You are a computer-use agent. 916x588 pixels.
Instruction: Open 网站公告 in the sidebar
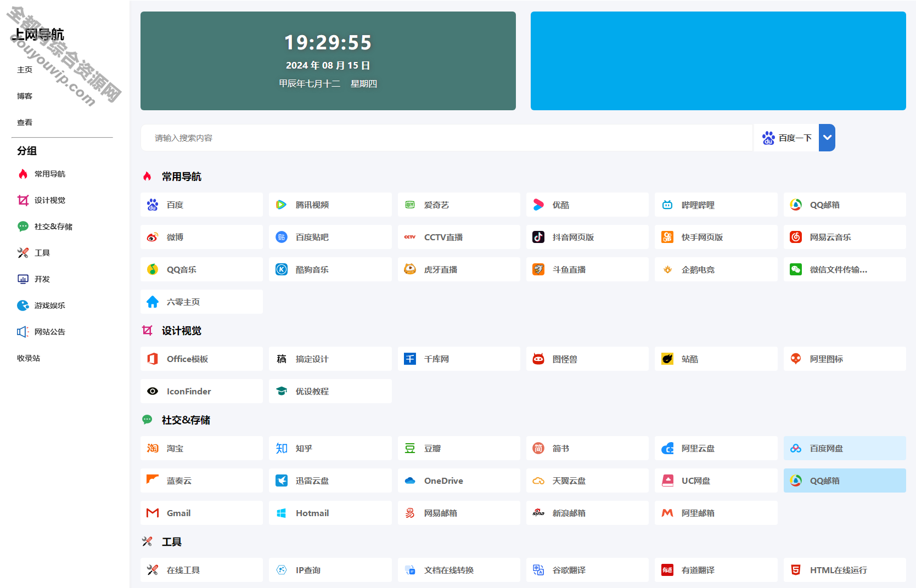click(x=49, y=332)
